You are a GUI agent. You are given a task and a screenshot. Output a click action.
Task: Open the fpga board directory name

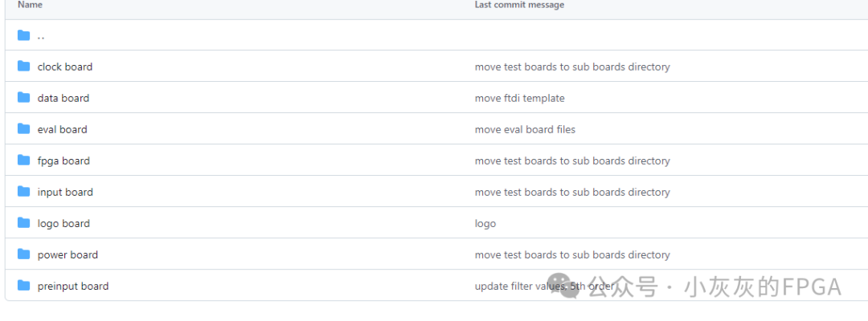(x=63, y=160)
